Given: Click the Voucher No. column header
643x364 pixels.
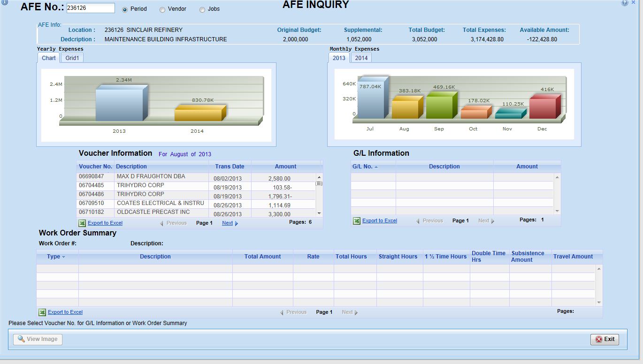Looking at the screenshot, I should tap(95, 167).
